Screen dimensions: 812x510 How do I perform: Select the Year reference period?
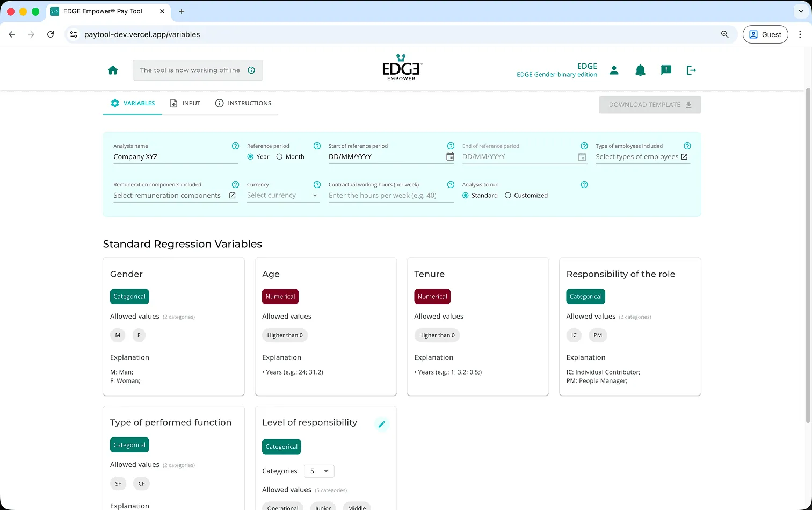pos(250,156)
